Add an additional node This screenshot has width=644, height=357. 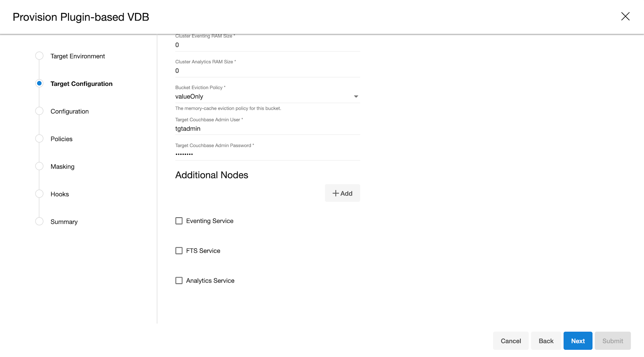(x=342, y=193)
